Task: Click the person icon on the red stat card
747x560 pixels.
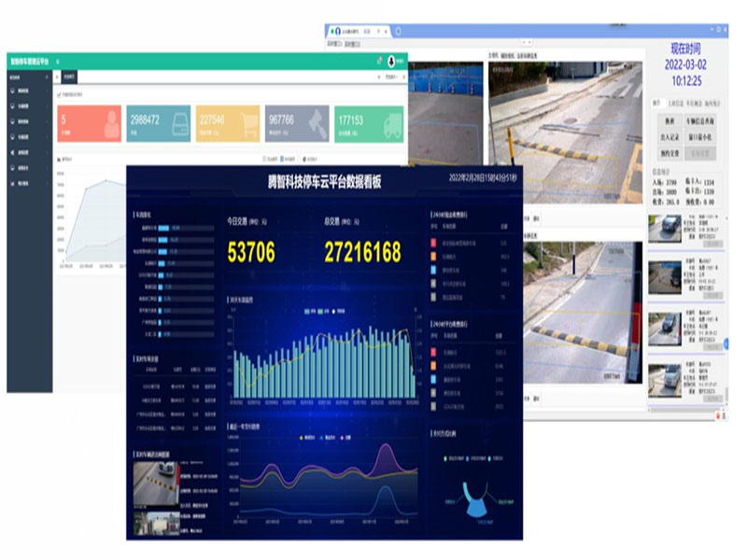Action: click(111, 122)
